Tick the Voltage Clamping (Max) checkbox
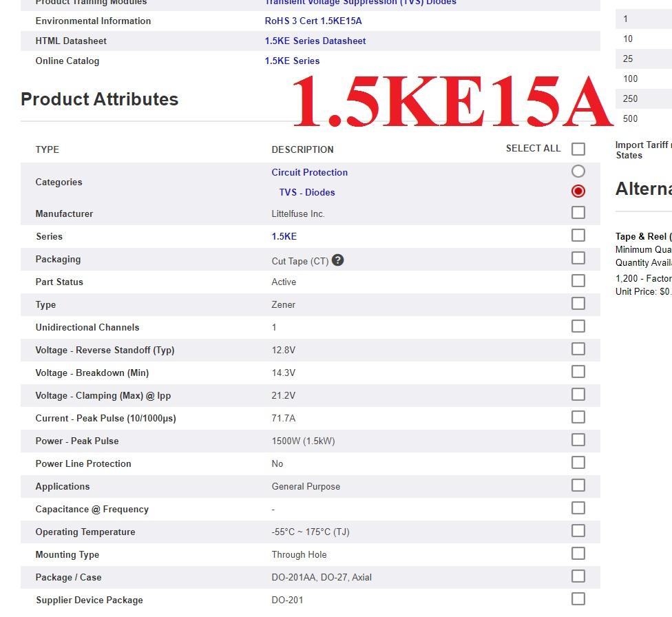This screenshot has height=617, width=672. (x=578, y=394)
